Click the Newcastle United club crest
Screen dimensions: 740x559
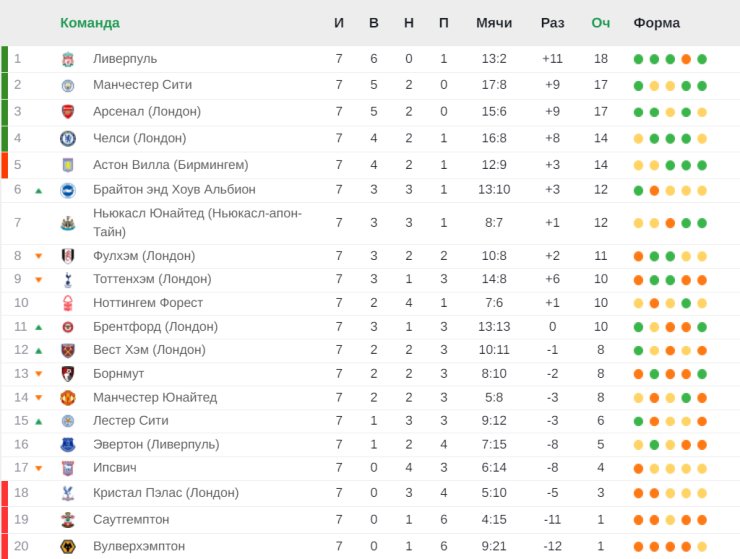[68, 223]
